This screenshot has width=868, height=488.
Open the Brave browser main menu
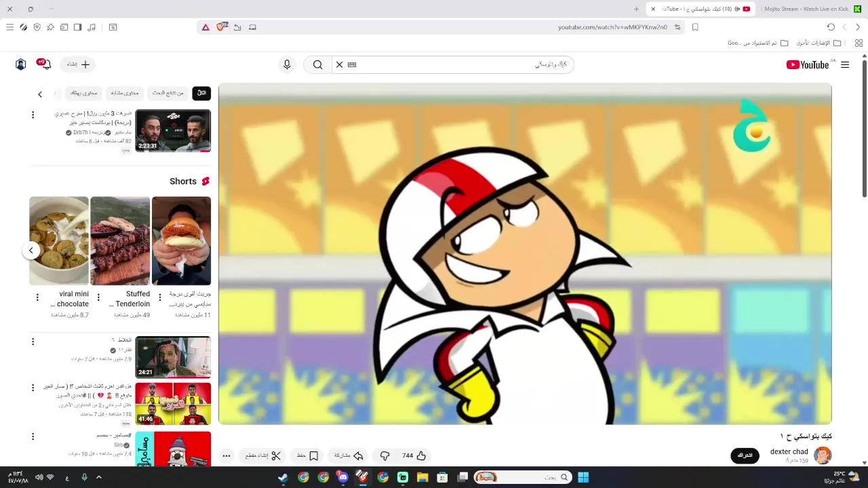click(9, 27)
